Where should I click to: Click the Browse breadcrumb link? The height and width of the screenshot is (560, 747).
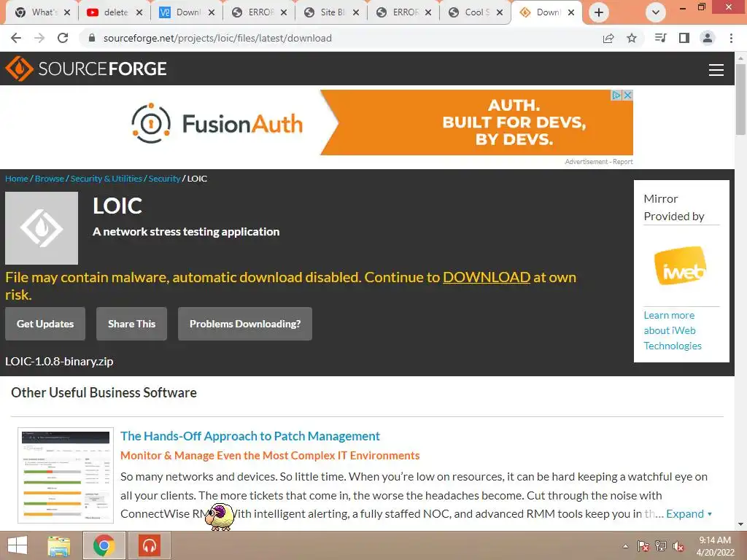(x=50, y=179)
